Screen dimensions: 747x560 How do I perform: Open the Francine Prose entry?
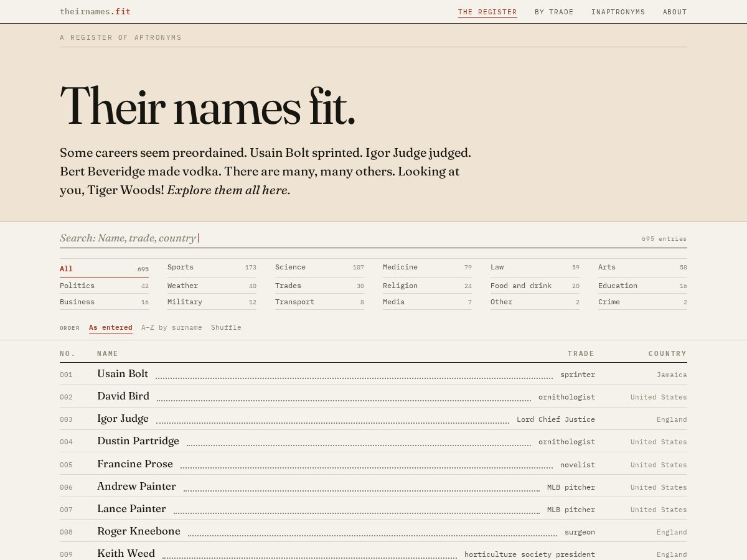(374, 464)
